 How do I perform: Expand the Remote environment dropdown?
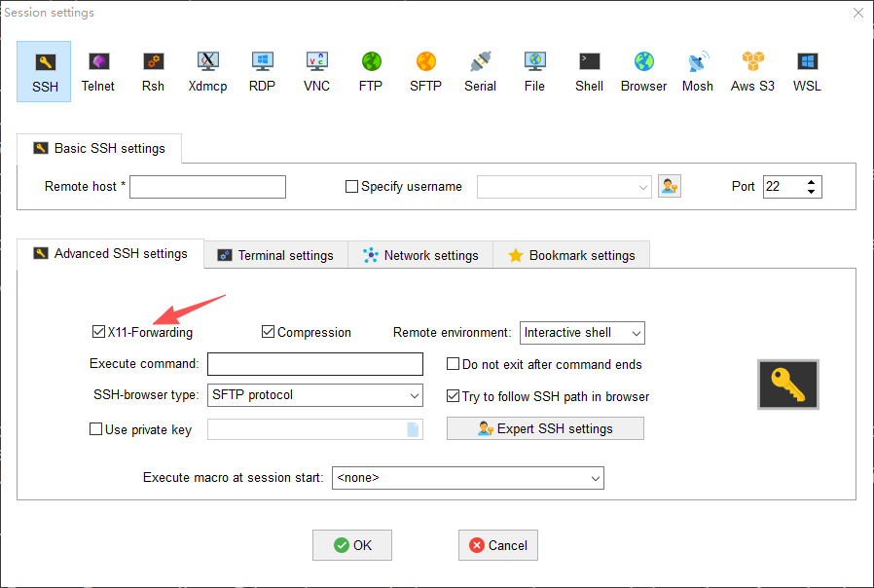pos(636,333)
